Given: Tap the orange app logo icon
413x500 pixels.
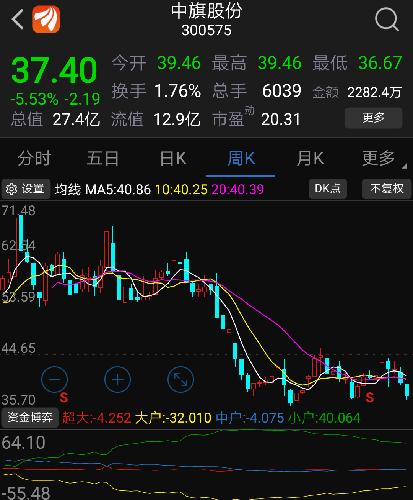Looking at the screenshot, I should [46, 19].
